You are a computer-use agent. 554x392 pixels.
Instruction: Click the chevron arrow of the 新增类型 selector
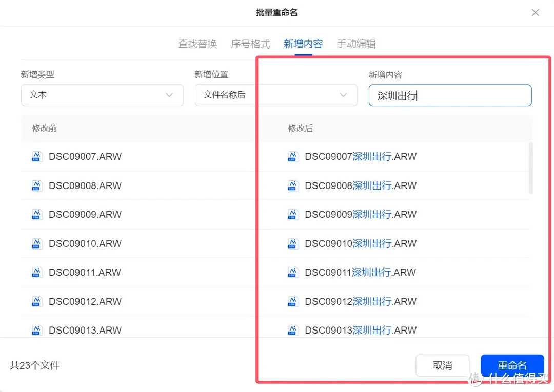coord(169,95)
